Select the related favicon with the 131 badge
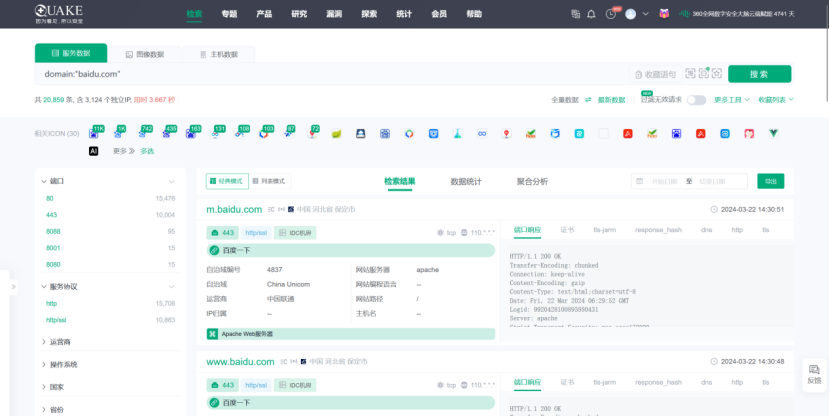 tap(215, 134)
